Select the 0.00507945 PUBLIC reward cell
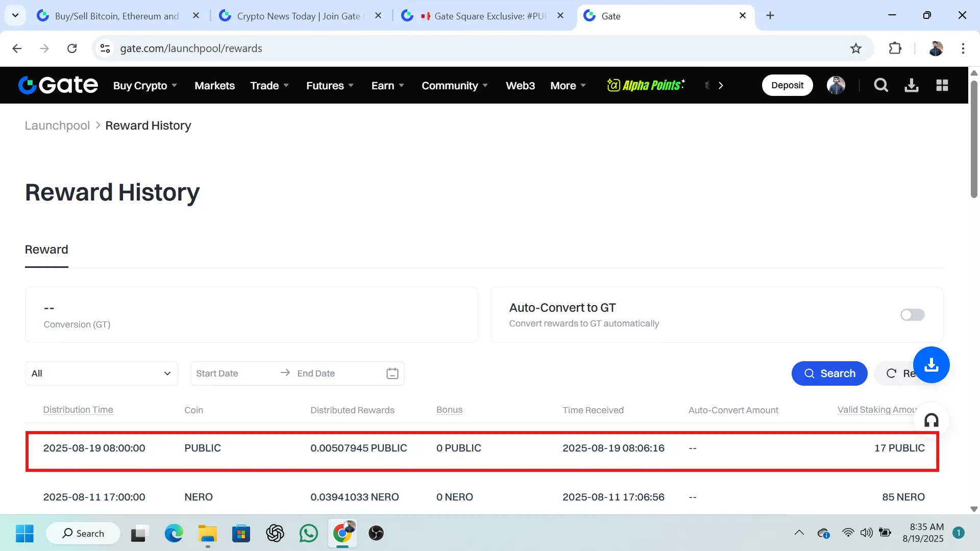Viewport: 980px width, 551px height. pyautogui.click(x=358, y=448)
